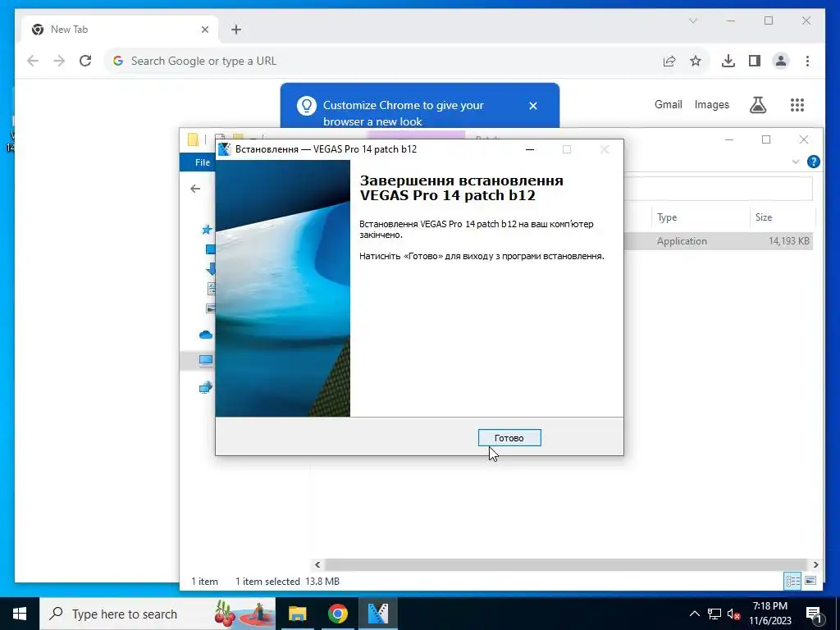Go back in Chrome history
Image resolution: width=840 pixels, height=630 pixels.
coord(33,61)
